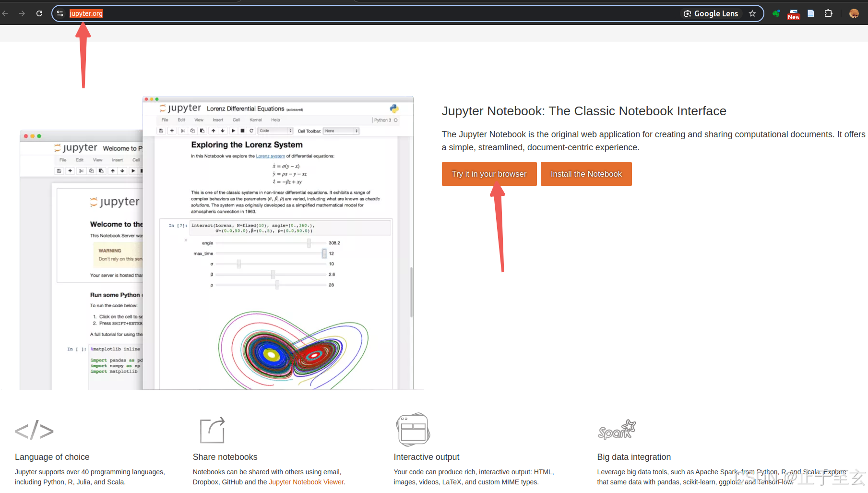Click the Welcome notebook screenshot behind
The image size is (868, 493).
81,260
